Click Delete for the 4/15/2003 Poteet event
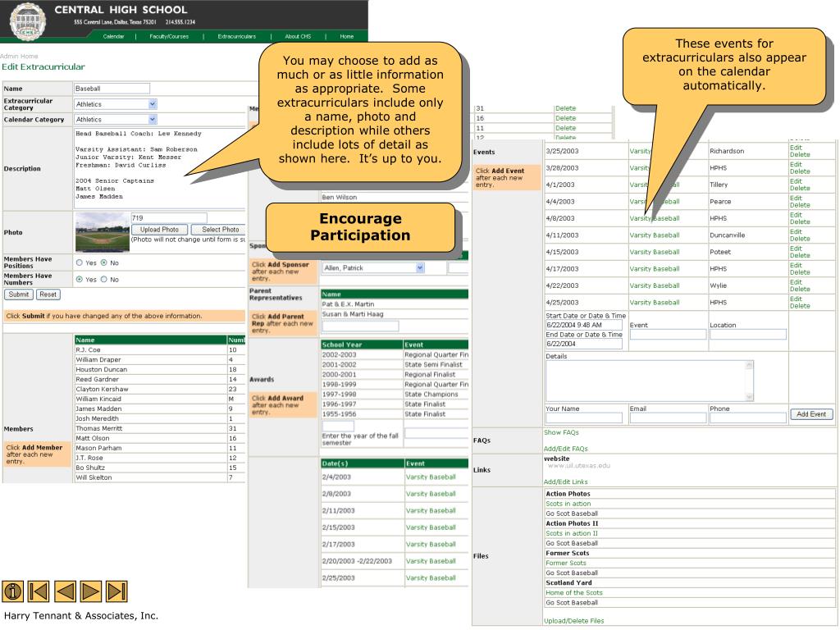Screen dimensions: 840x630 tap(800, 256)
